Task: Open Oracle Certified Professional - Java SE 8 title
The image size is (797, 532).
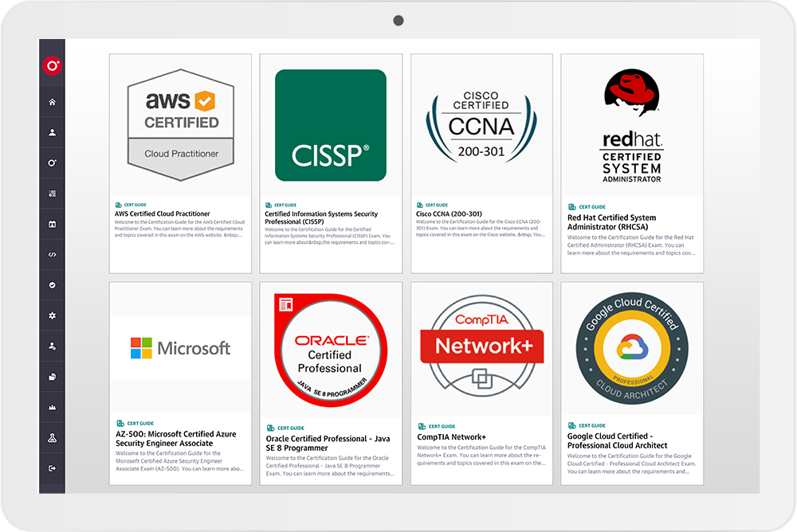Action: (328, 443)
